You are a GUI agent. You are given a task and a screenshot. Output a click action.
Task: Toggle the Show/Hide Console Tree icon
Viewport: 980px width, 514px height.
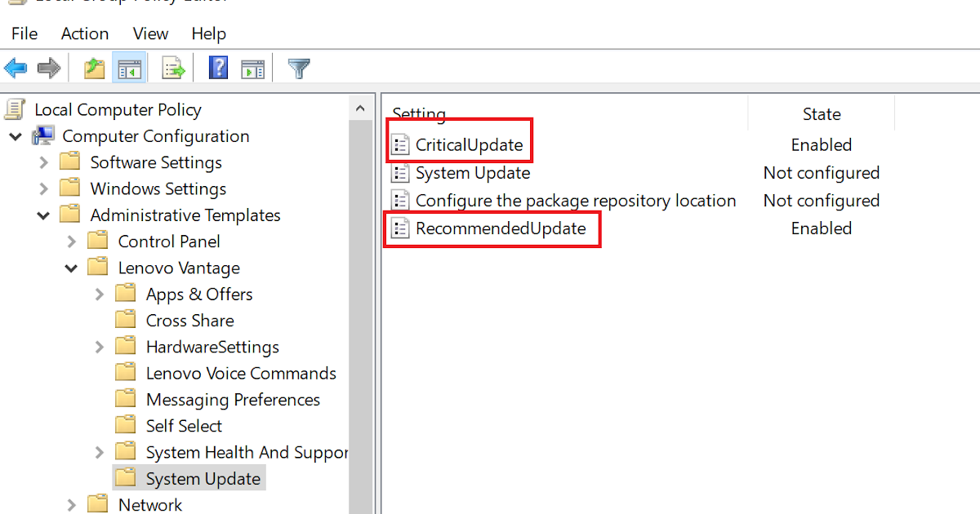tap(129, 69)
